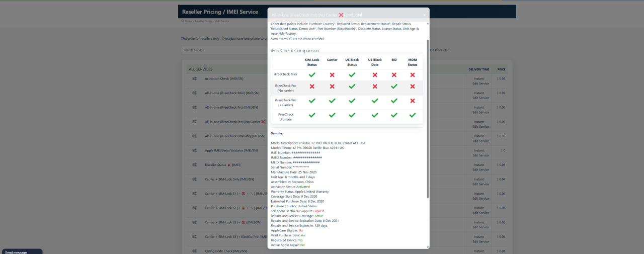Click gear icon for iFreeCheck Pro No Carrier service
This screenshot has width=644, height=254.
click(194, 122)
